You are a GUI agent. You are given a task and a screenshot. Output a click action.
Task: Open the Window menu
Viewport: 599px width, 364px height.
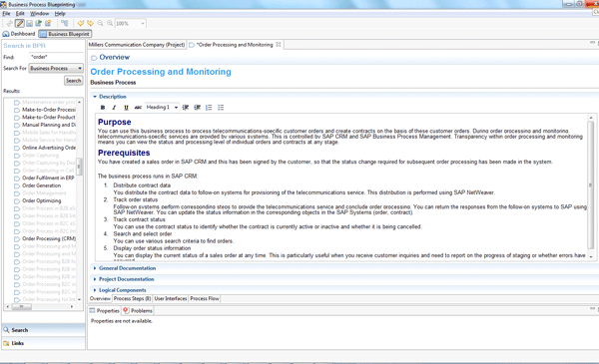pyautogui.click(x=39, y=13)
